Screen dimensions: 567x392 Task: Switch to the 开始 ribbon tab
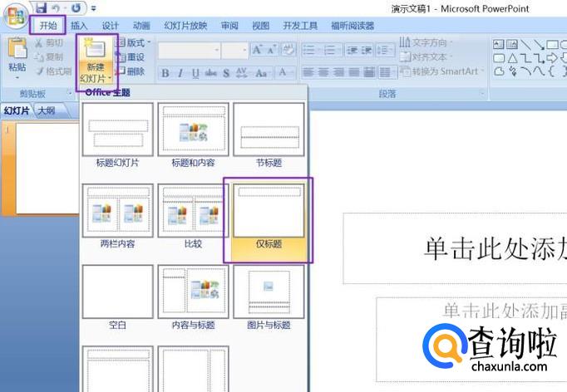pyautogui.click(x=48, y=26)
